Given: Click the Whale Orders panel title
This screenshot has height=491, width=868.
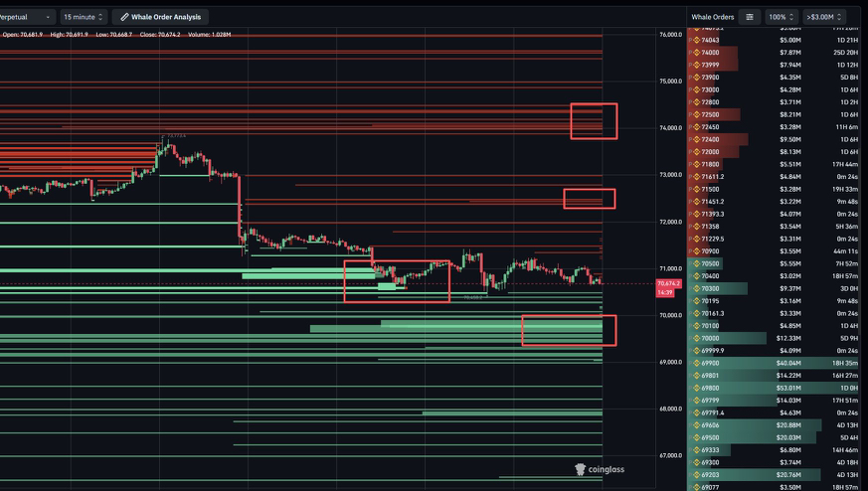Looking at the screenshot, I should click(713, 17).
